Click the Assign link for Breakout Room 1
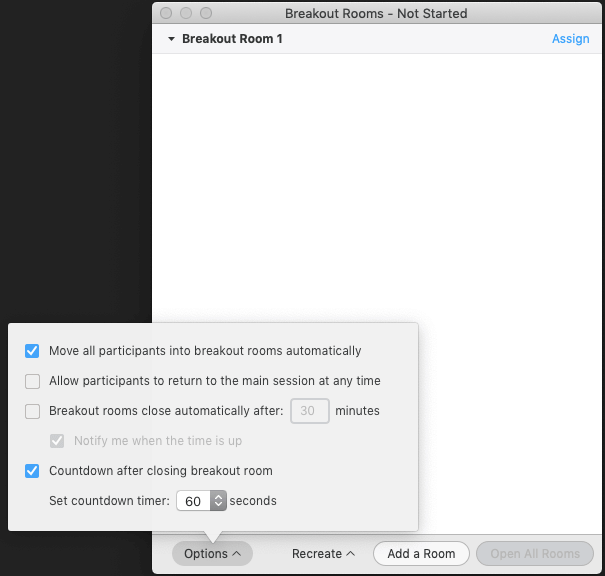Image resolution: width=605 pixels, height=576 pixels. click(570, 39)
